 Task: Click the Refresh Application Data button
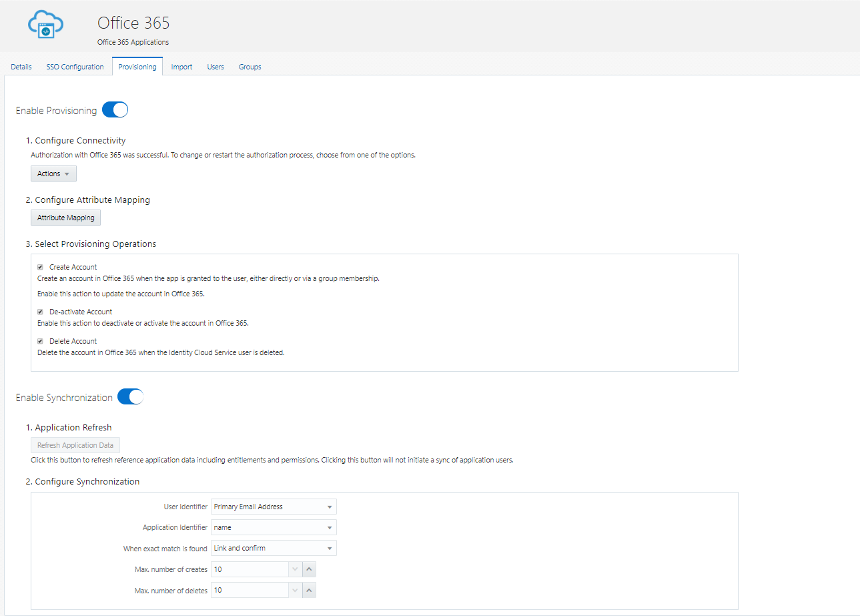[x=75, y=445]
